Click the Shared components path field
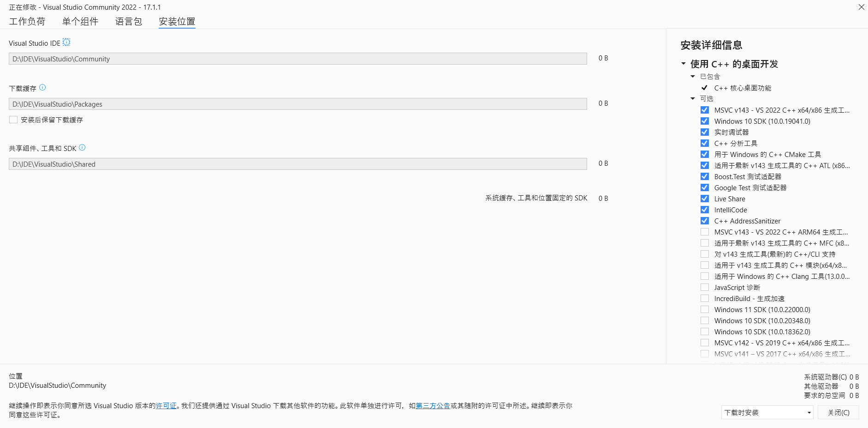Image resolution: width=868 pixels, height=428 pixels. [x=298, y=164]
